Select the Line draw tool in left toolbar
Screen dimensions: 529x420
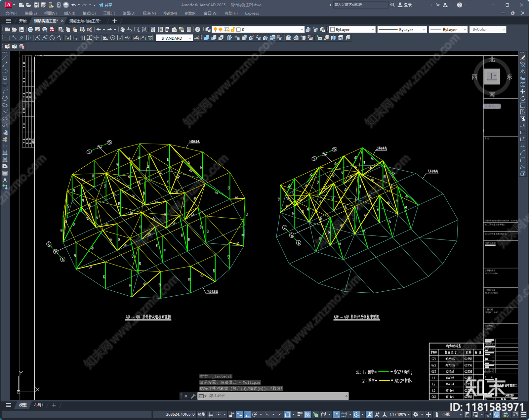pos(5,58)
